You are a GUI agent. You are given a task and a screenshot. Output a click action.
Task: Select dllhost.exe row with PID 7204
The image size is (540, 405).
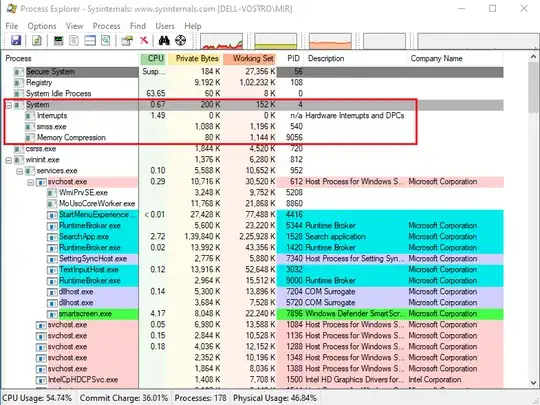point(253,292)
